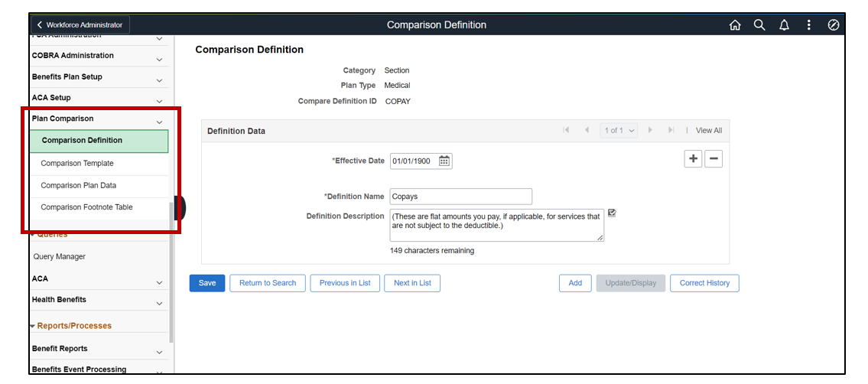Image resolution: width=868 pixels, height=384 pixels.
Task: Expand the Benefits Plan Setup section
Action: pos(159,80)
